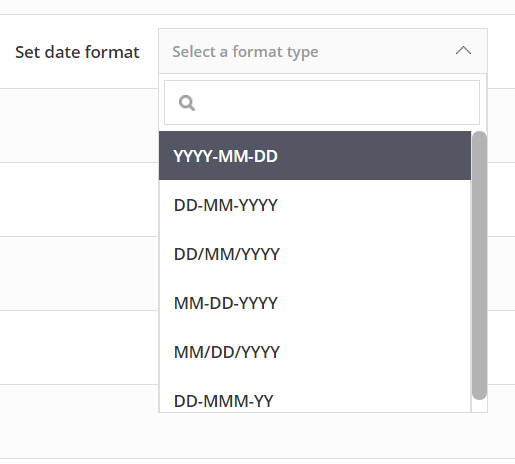Choose the MM/DD/YYYY option

(x=315, y=352)
